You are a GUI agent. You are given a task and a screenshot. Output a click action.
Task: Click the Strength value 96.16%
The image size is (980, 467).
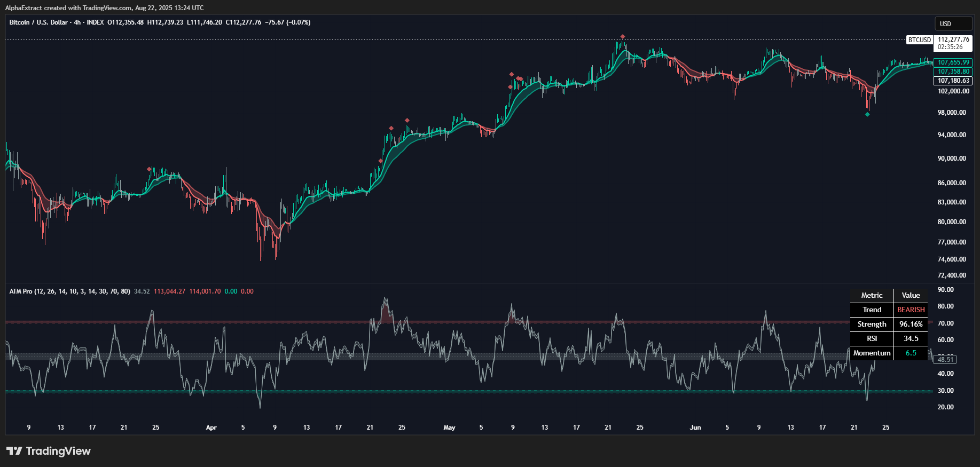pos(911,324)
